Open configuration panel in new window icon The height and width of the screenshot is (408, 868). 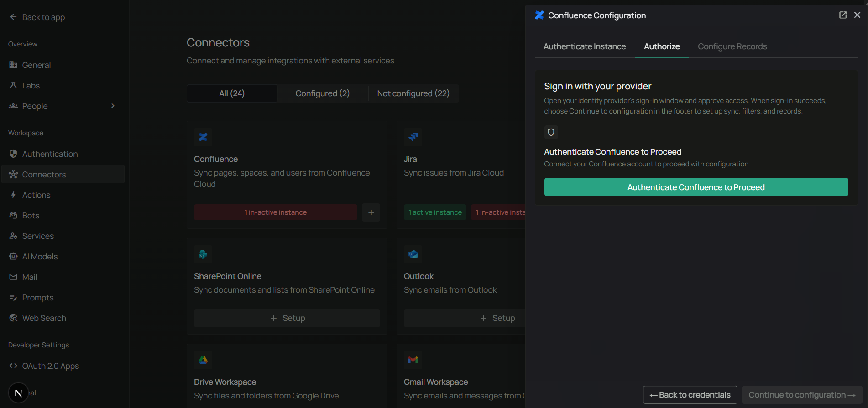click(x=843, y=15)
